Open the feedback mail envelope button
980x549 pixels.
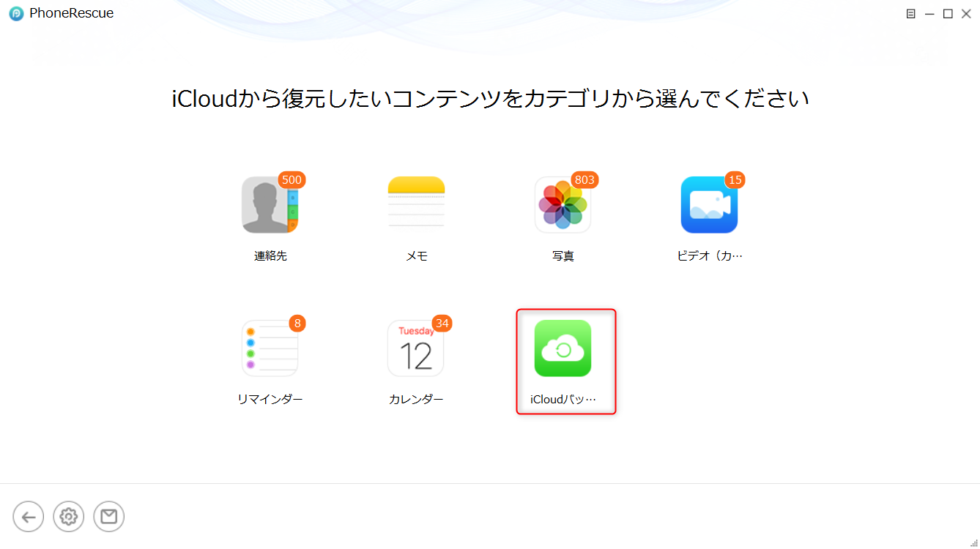109,517
